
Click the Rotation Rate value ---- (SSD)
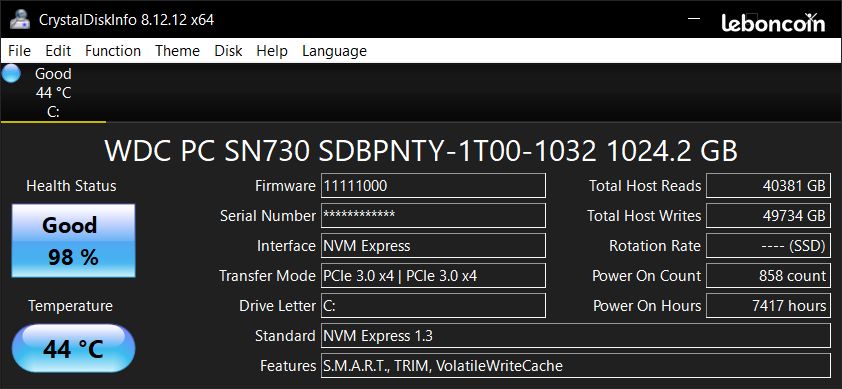point(768,246)
